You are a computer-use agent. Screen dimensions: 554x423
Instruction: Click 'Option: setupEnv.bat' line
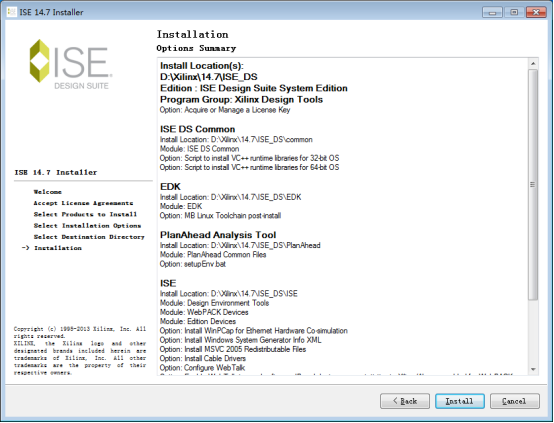193,264
